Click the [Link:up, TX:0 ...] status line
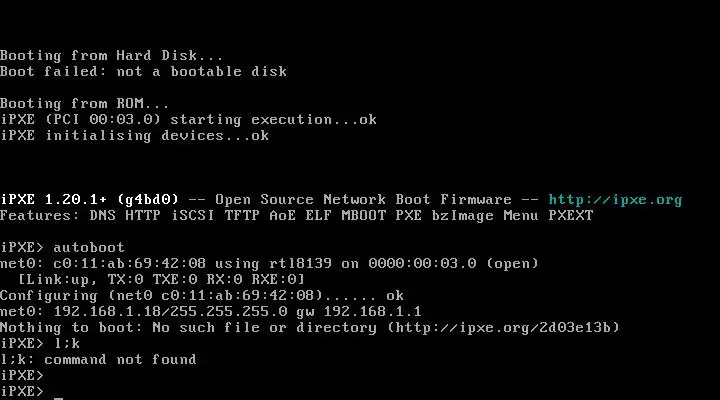The image size is (720, 400). coord(161,280)
